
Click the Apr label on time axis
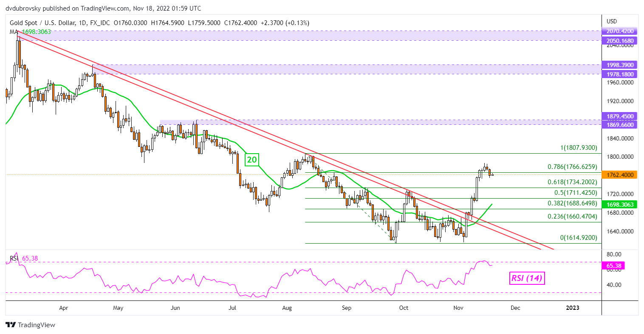click(x=63, y=308)
